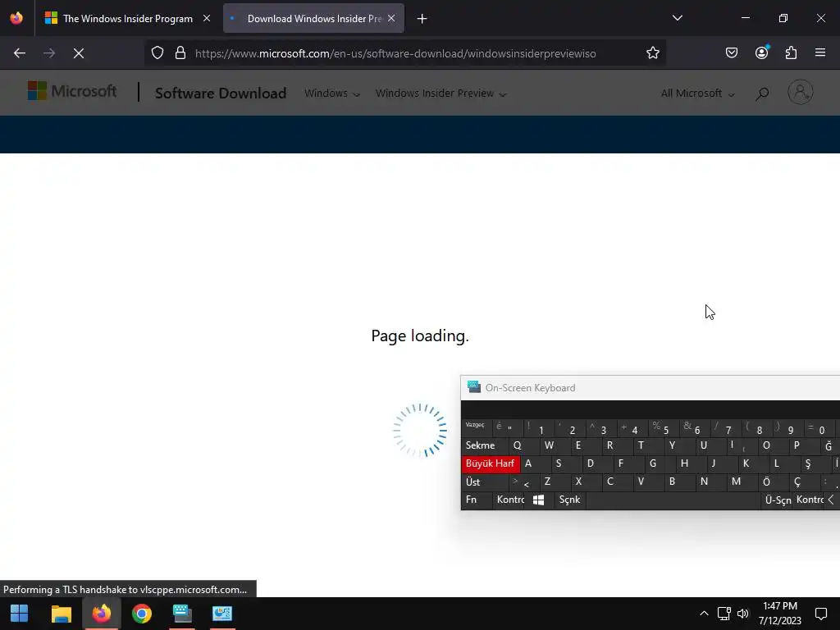Viewport: 840px width, 630px height.
Task: Open Save to Pocket button
Action: tap(731, 53)
